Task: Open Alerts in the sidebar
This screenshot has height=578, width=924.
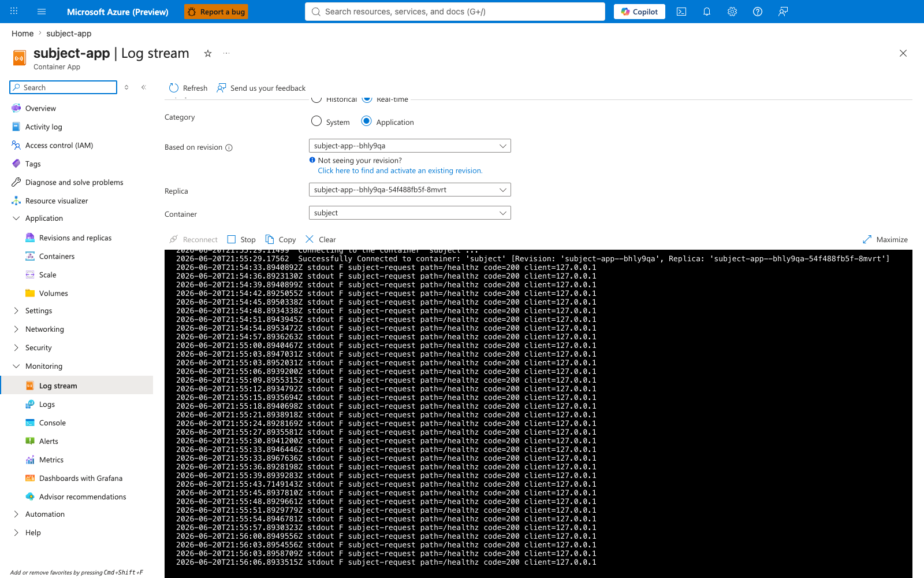Action: coord(49,441)
